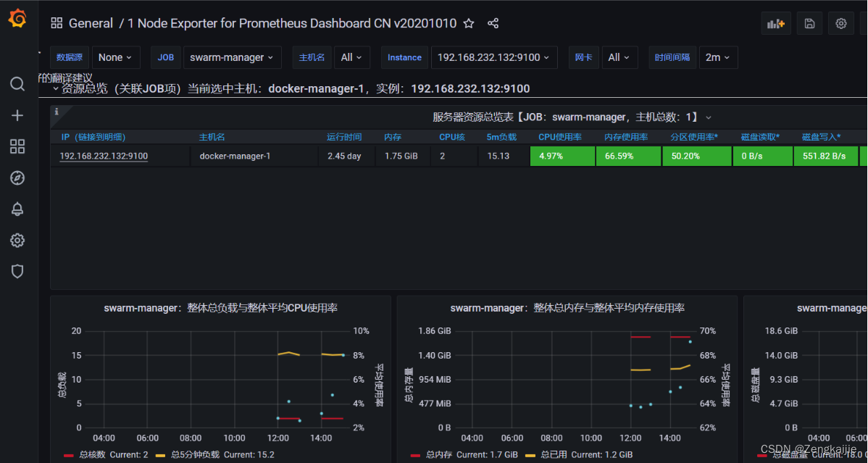The width and height of the screenshot is (868, 463).
Task: Collapse the 资源总览 row section
Action: pyautogui.click(x=55, y=89)
